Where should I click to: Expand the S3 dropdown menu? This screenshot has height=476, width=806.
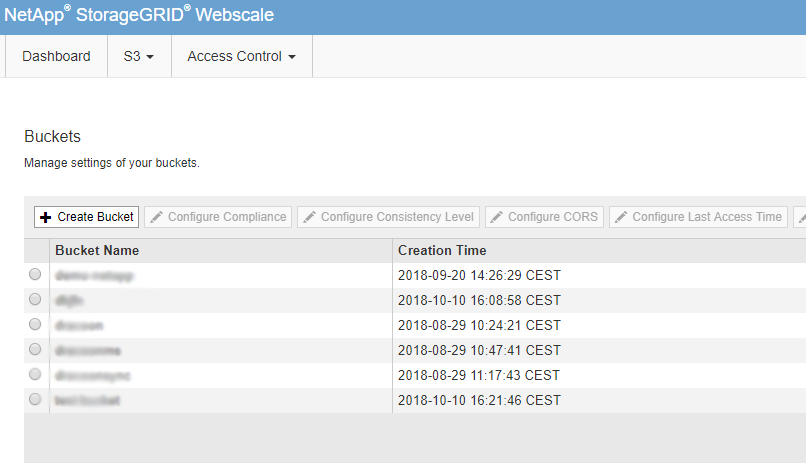[x=139, y=56]
